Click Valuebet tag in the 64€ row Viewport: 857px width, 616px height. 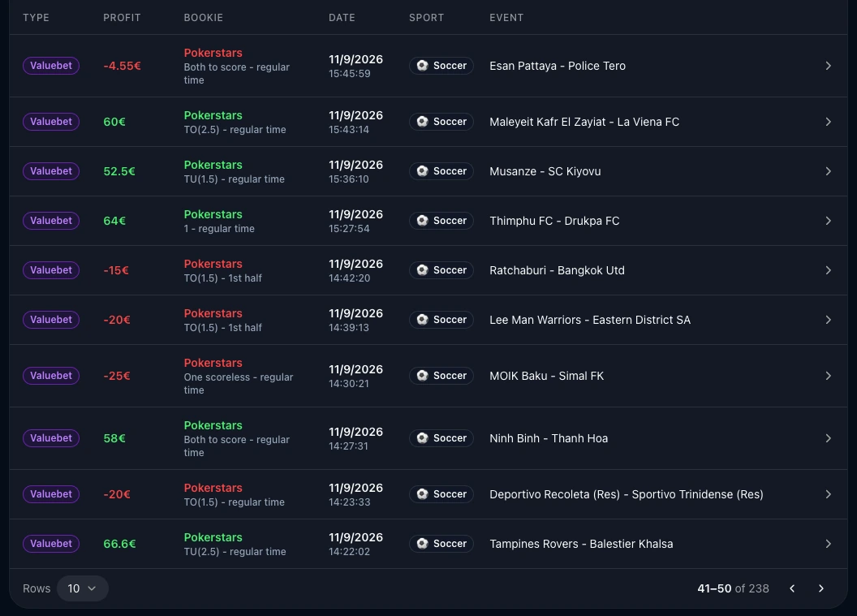(51, 220)
